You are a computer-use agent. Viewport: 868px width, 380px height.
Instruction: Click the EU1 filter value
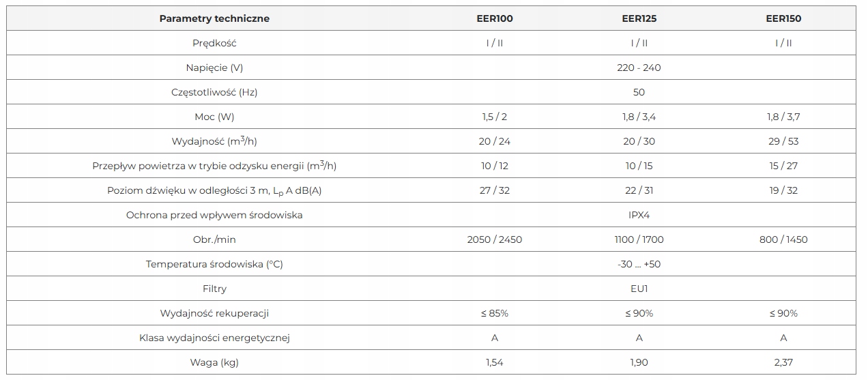[639, 289]
